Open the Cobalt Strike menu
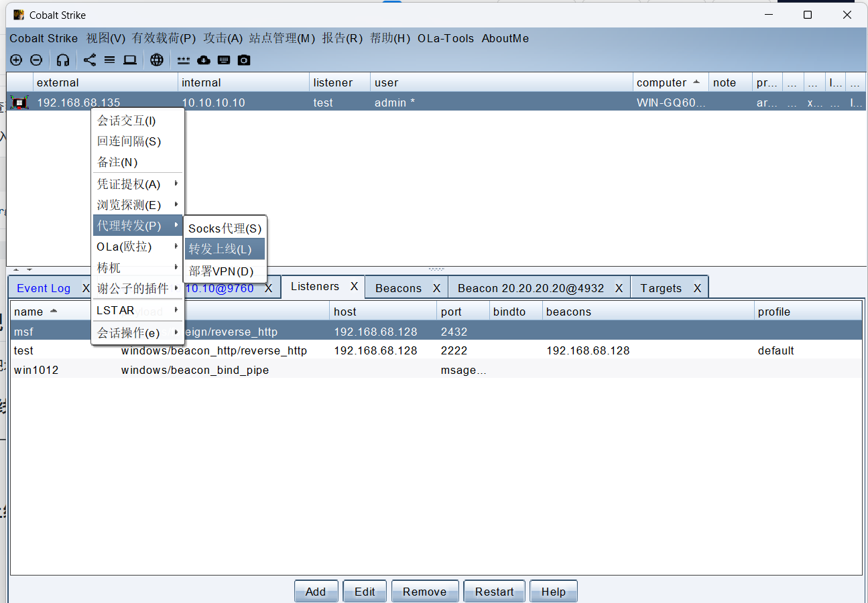Viewport: 868px width, 603px height. click(44, 38)
